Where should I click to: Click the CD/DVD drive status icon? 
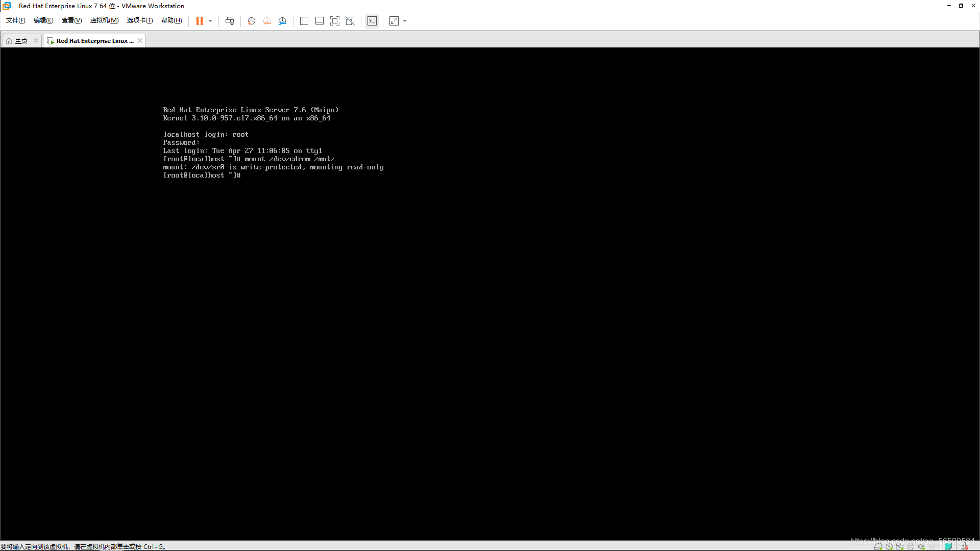pyautogui.click(x=889, y=546)
